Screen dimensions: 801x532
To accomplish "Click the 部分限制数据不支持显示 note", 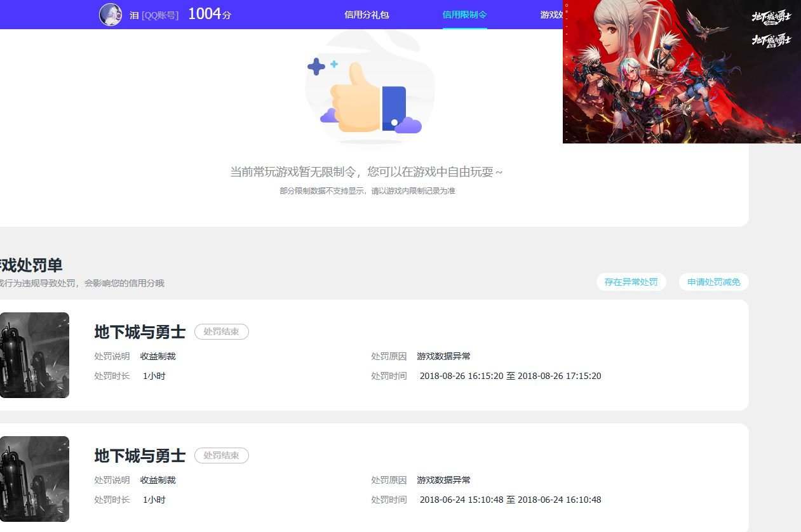I will pyautogui.click(x=367, y=191).
